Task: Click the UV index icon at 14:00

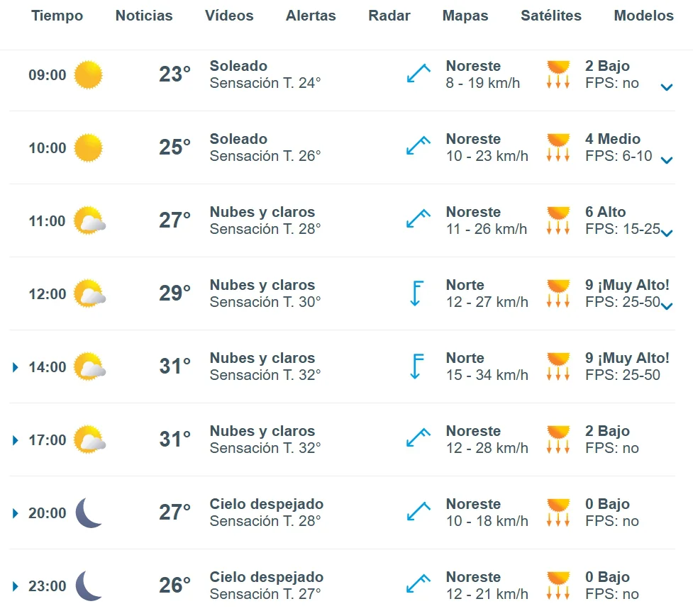Action: click(558, 366)
